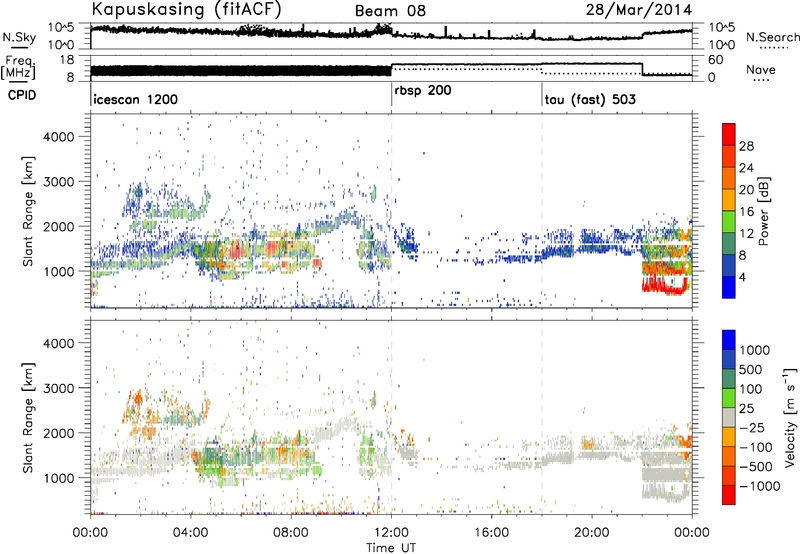Click the left '18' frequency axis tick label
The image size is (800, 554).
tap(67, 60)
